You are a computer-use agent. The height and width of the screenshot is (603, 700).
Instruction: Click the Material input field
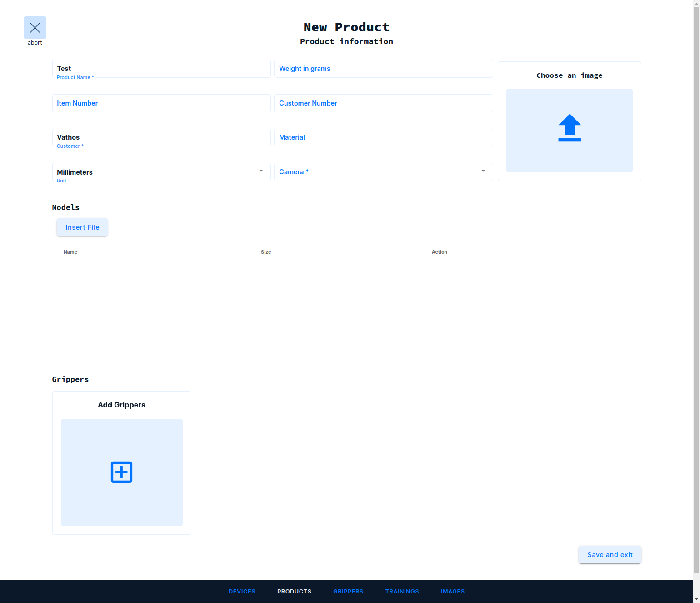click(x=383, y=137)
